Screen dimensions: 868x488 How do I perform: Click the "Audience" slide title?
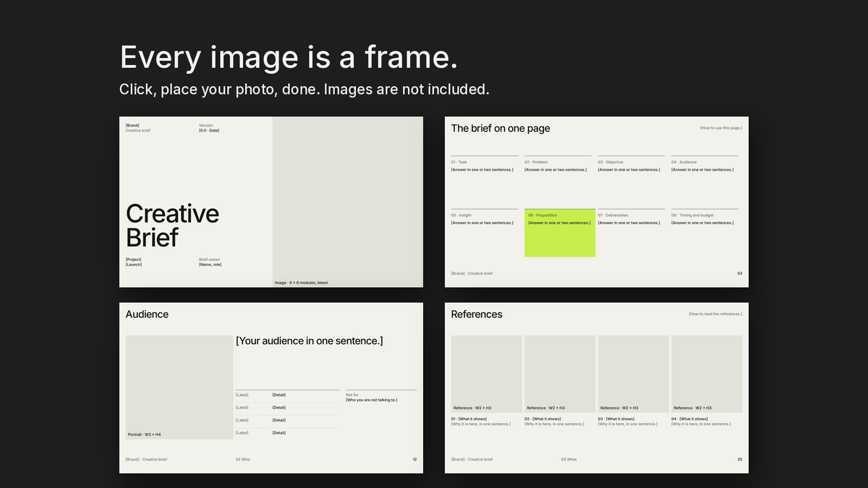click(x=147, y=314)
